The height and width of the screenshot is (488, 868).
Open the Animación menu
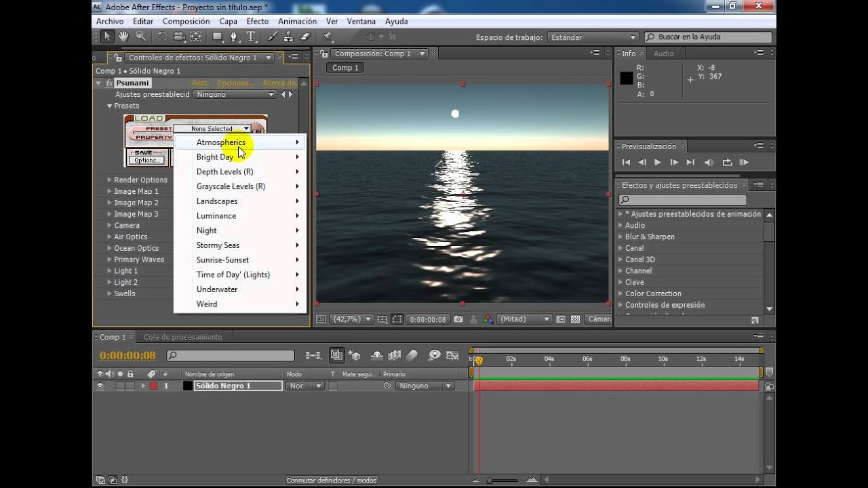click(298, 21)
